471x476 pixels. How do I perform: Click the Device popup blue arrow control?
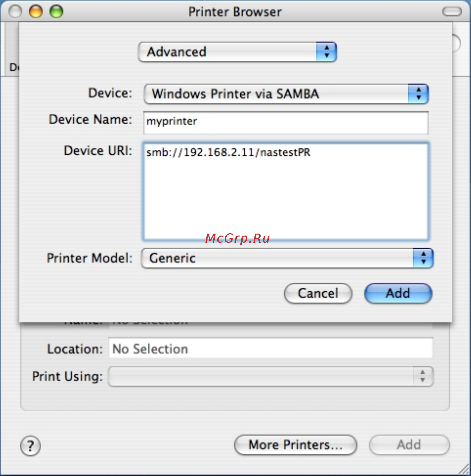[x=418, y=94]
